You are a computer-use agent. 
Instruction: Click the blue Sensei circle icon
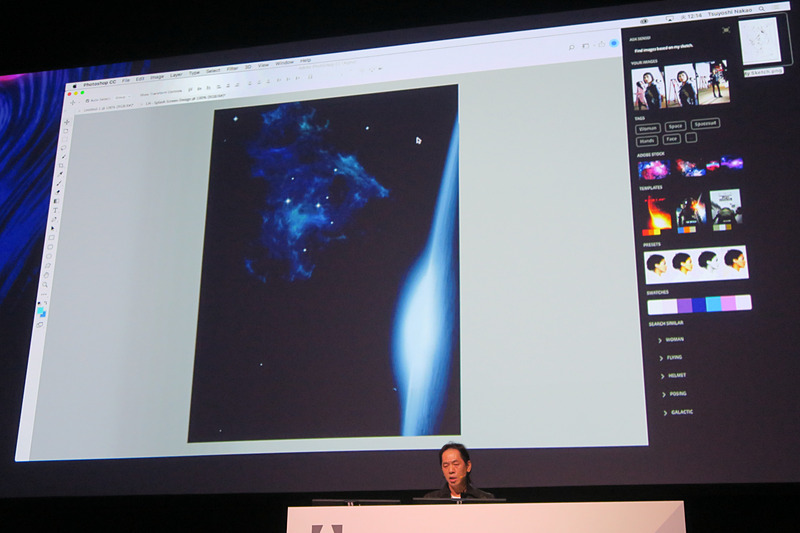pos(614,43)
